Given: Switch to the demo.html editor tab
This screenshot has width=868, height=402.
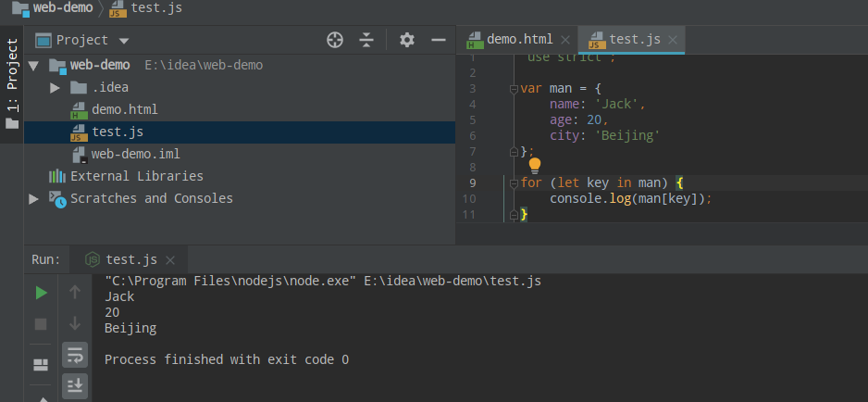Looking at the screenshot, I should click(x=520, y=40).
